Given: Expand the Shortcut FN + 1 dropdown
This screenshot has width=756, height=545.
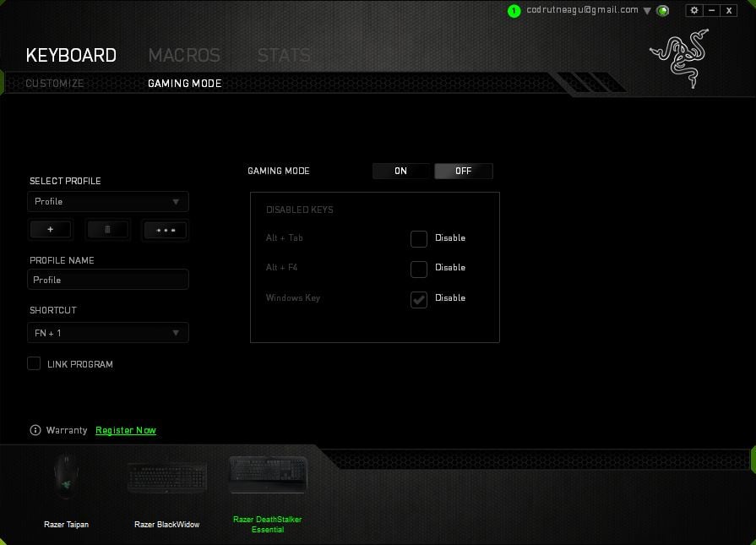Looking at the screenshot, I should coord(108,333).
